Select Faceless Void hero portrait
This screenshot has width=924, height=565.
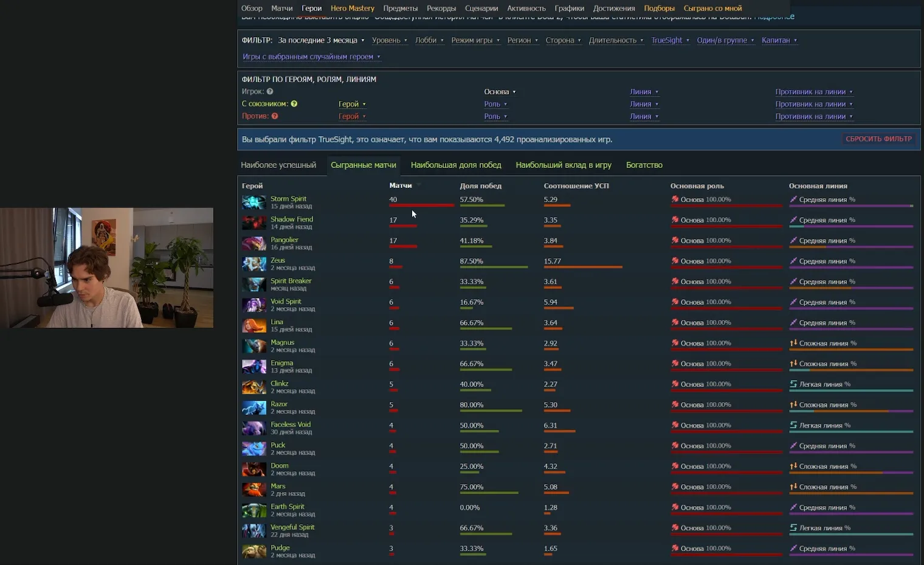coord(254,428)
